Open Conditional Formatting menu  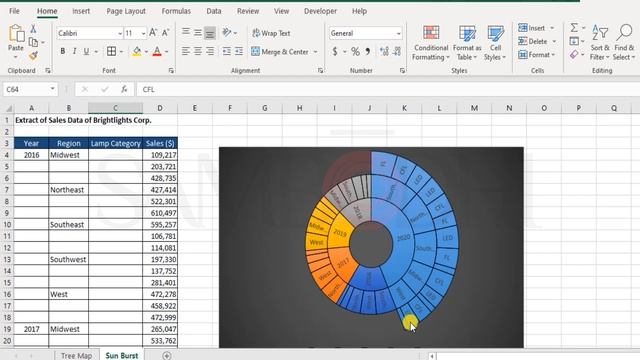tap(431, 43)
